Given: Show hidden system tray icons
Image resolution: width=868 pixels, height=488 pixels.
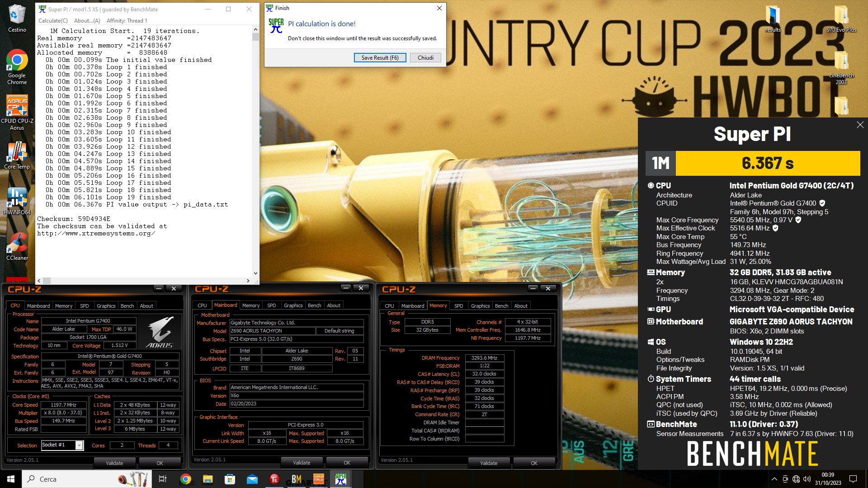Looking at the screenshot, I should pos(774,479).
